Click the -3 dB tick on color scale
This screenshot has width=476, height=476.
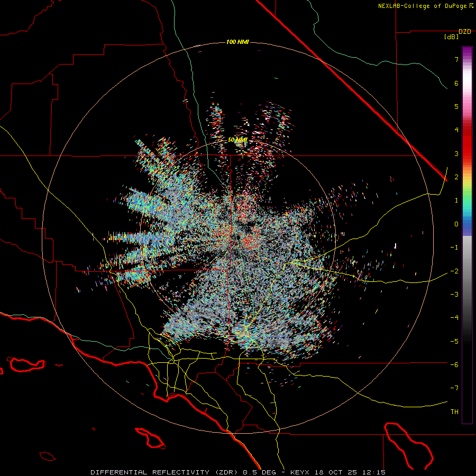click(454, 295)
